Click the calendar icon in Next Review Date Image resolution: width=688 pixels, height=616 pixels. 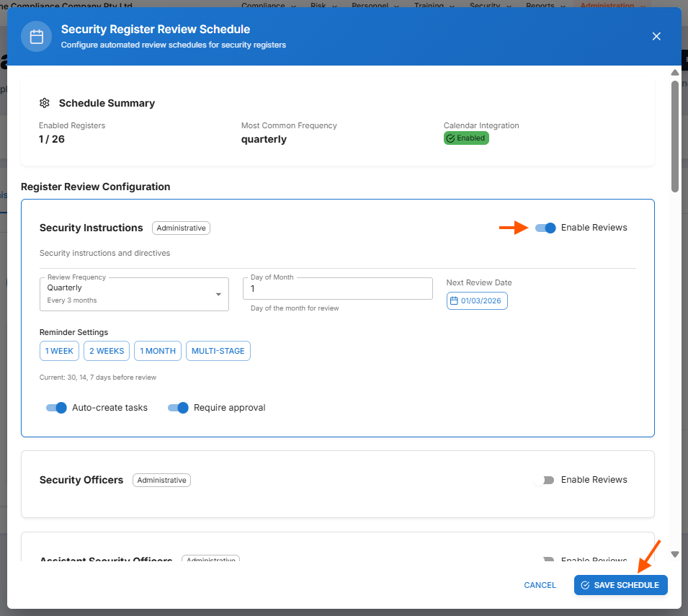coord(453,301)
